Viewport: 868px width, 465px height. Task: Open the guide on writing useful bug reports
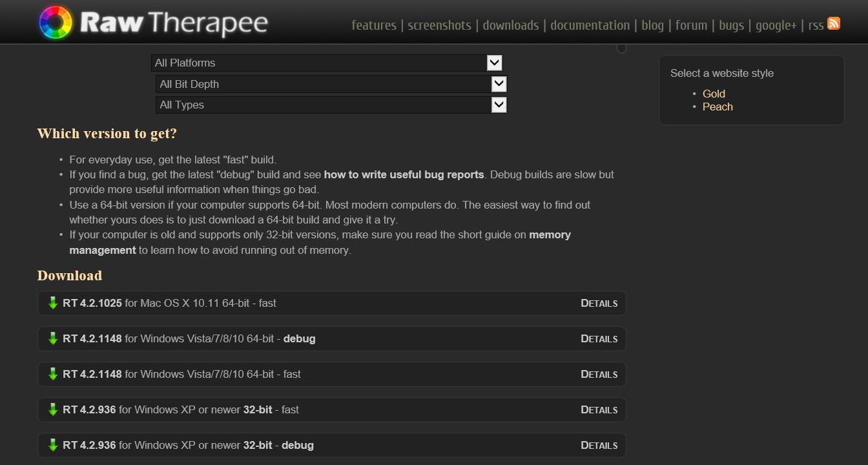[x=405, y=174]
